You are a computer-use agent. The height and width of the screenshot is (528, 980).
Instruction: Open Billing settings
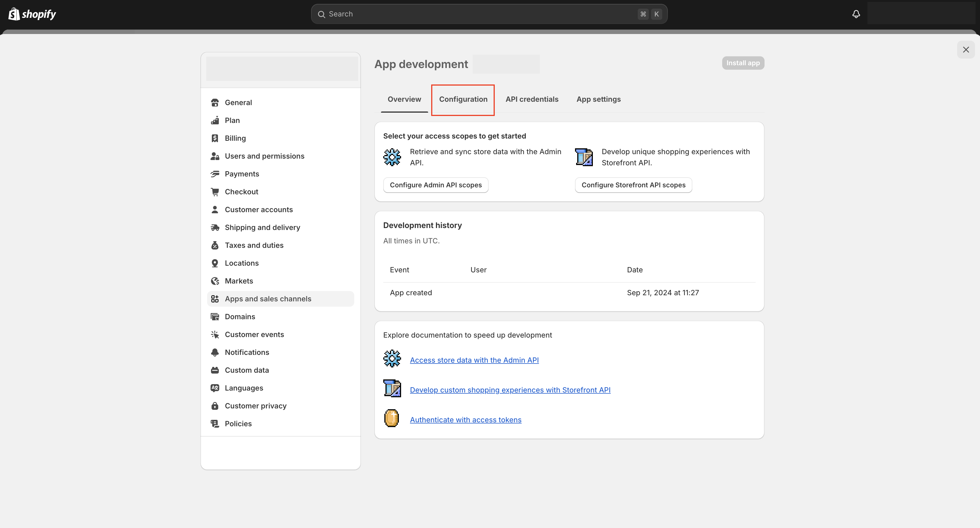coord(280,139)
